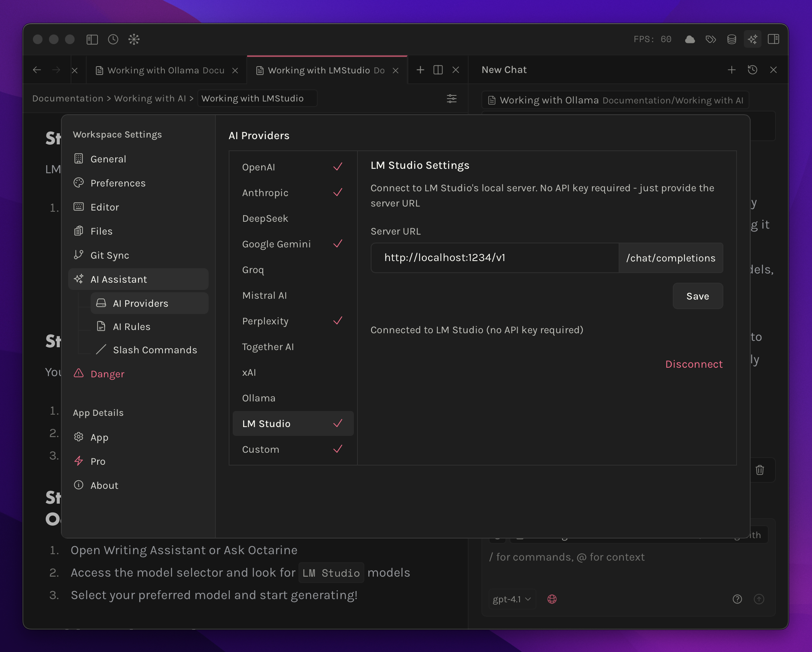Open the database icon in the top bar

tap(731, 39)
